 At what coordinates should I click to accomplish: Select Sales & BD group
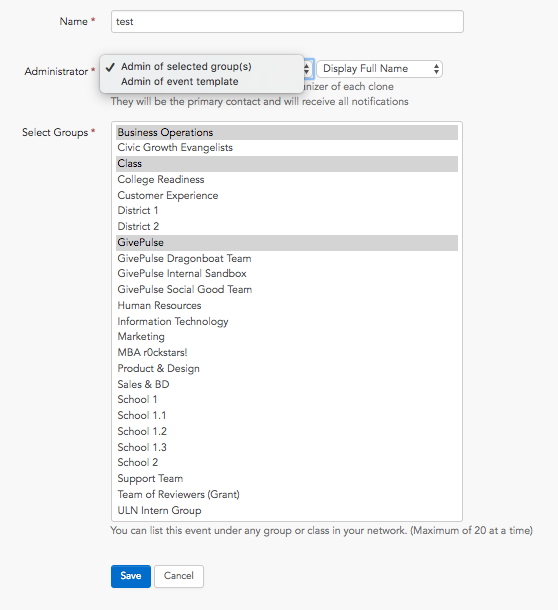(287, 384)
